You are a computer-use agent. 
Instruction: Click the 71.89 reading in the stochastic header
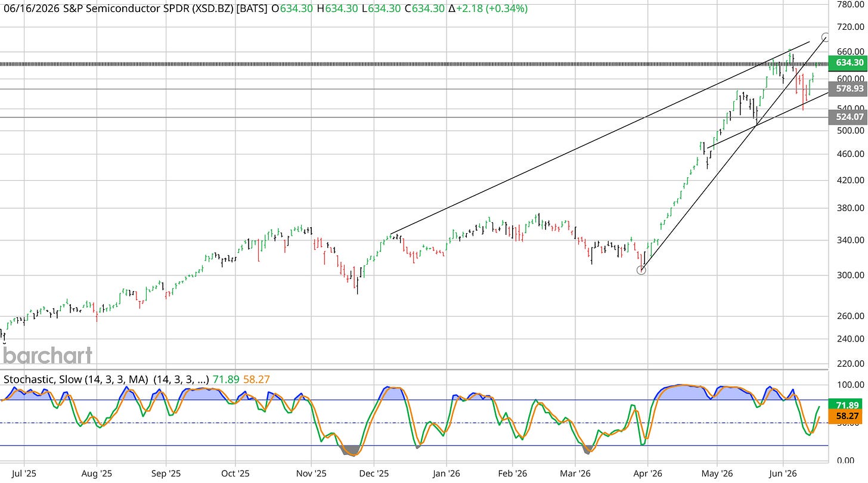point(227,379)
